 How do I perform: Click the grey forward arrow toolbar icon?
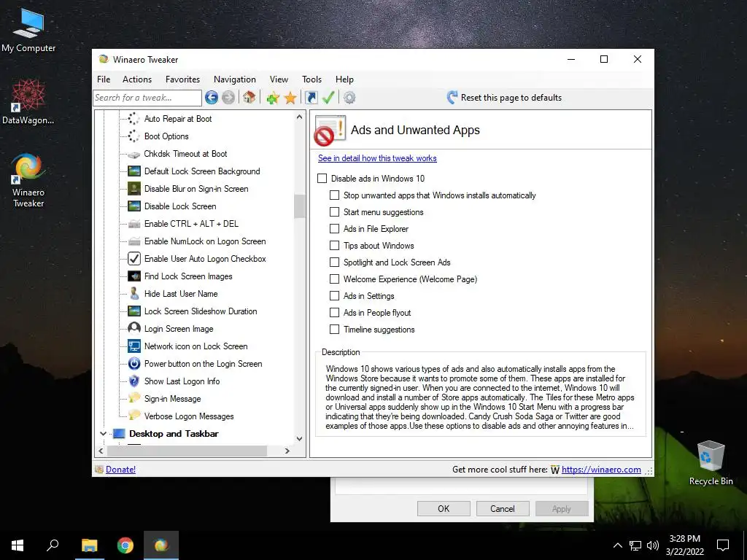228,98
